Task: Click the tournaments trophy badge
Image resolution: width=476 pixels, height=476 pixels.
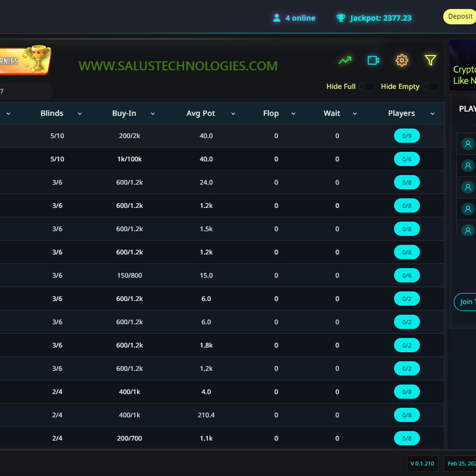Action: coord(26,60)
